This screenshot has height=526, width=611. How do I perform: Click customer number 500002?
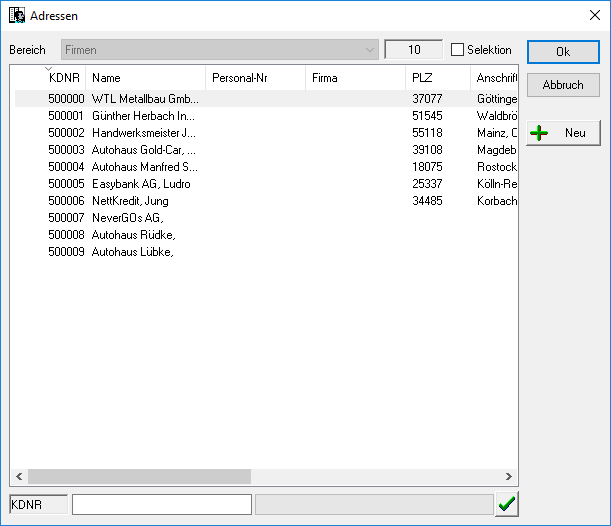pos(66,133)
